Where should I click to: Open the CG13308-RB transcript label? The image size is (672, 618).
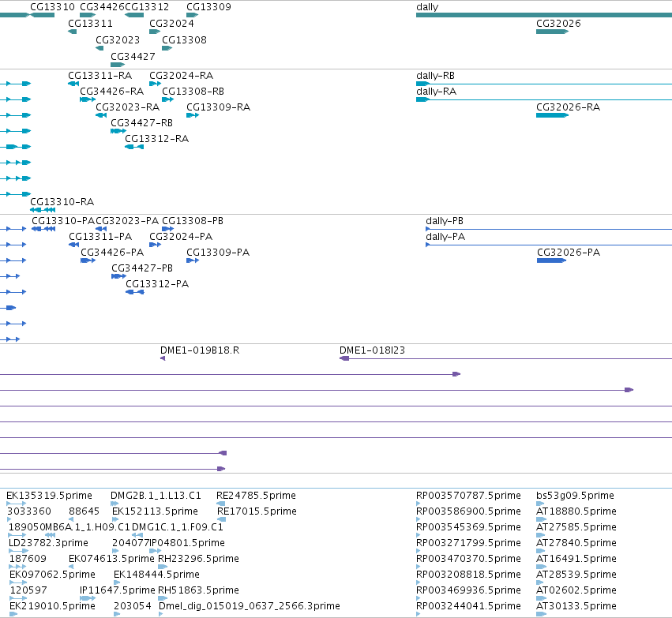point(193,92)
